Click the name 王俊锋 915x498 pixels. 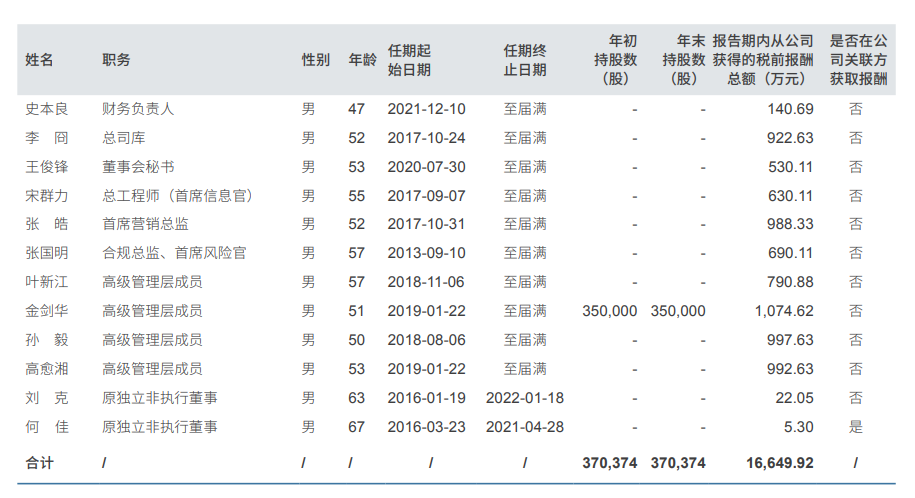tap(47, 167)
